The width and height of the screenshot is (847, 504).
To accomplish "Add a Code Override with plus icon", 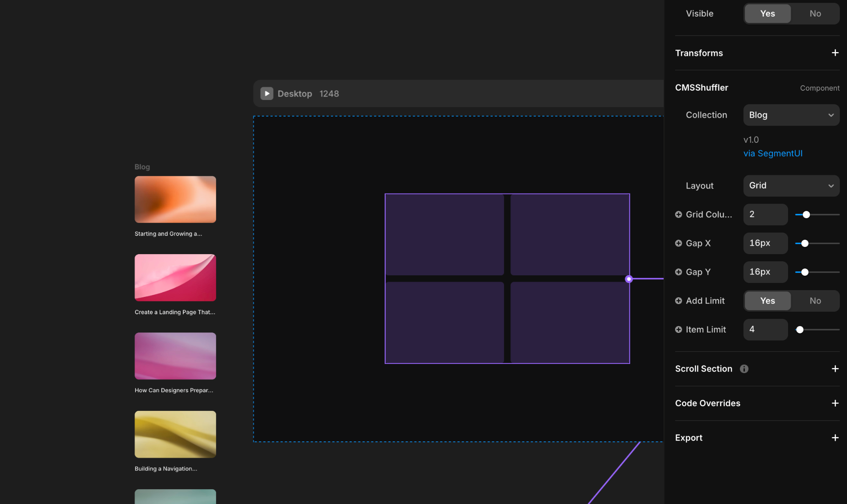I will tap(835, 403).
